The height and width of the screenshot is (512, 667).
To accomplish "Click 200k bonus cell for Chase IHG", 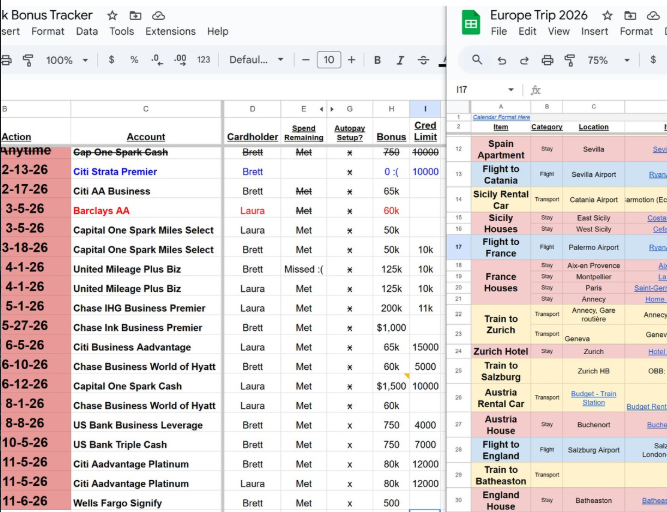I will (x=391, y=308).
